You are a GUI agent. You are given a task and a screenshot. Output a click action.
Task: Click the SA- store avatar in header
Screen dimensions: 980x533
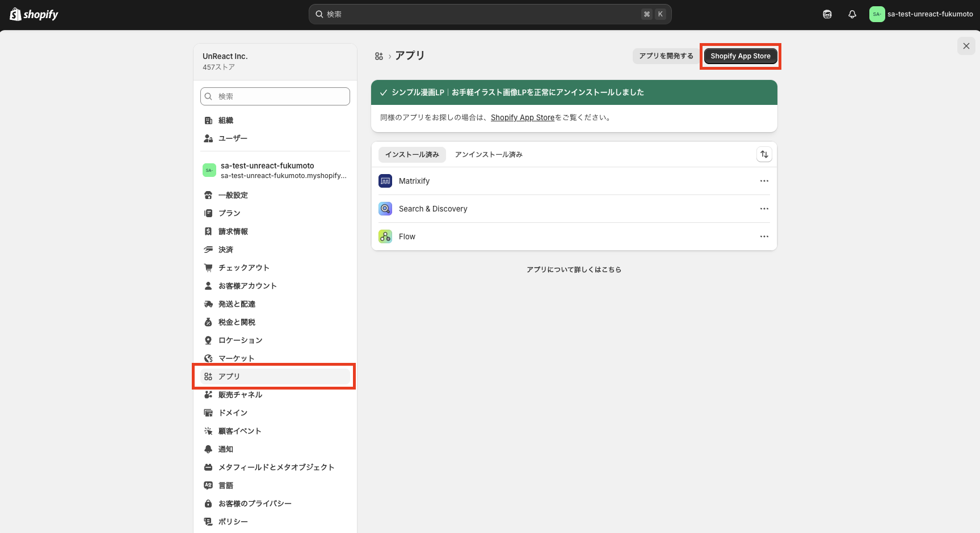click(877, 14)
